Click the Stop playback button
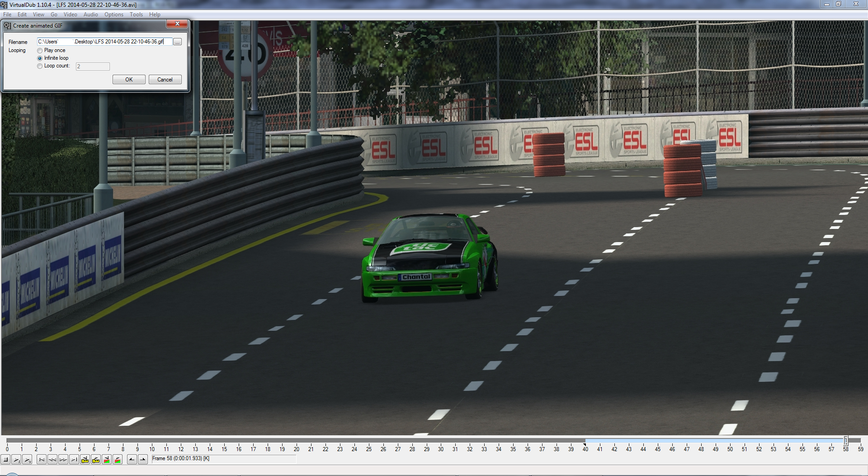Viewport: 868px width, 476px height. tap(6, 460)
